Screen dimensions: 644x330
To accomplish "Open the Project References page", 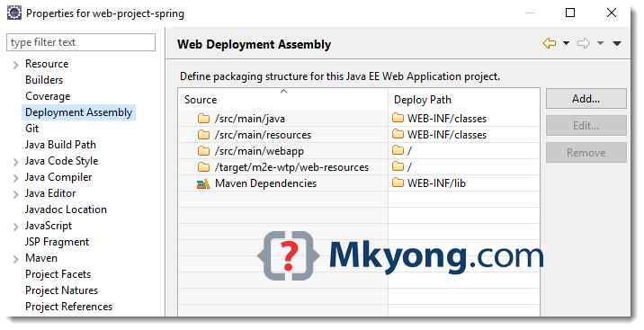I will (x=68, y=307).
